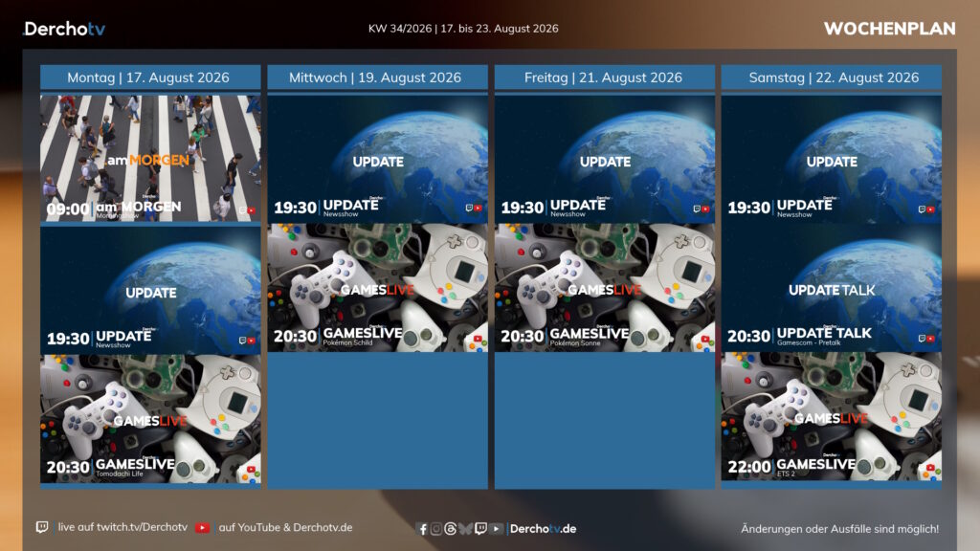Select the Samstag | 22. August 2026 header
The height and width of the screenshot is (551, 980).
click(x=832, y=77)
